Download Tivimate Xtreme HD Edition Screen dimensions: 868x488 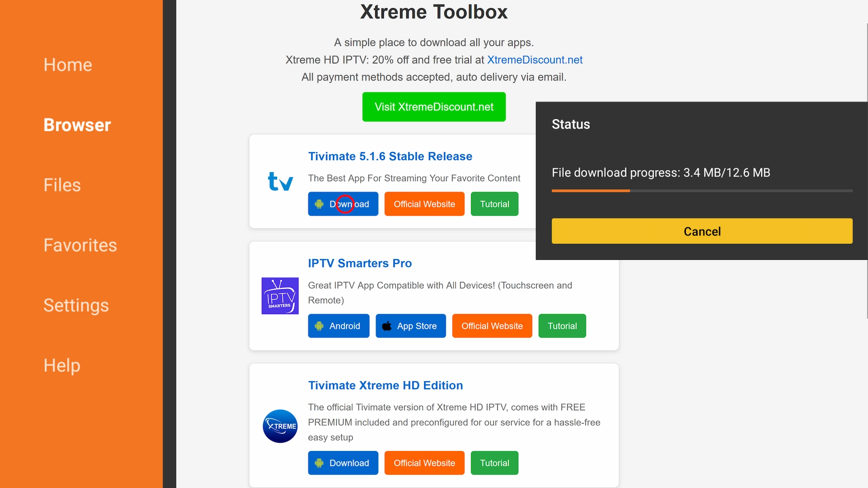click(343, 463)
